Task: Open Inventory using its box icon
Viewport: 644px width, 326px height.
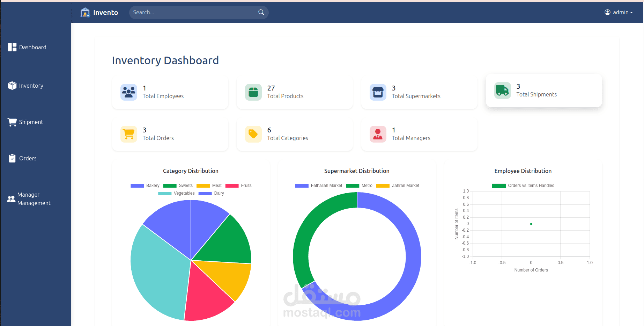Action: (x=12, y=85)
